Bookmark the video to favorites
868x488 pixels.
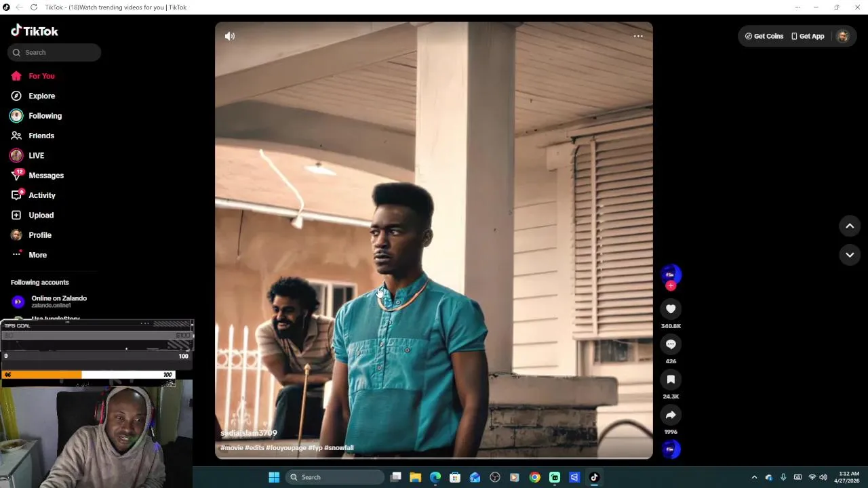pos(671,380)
